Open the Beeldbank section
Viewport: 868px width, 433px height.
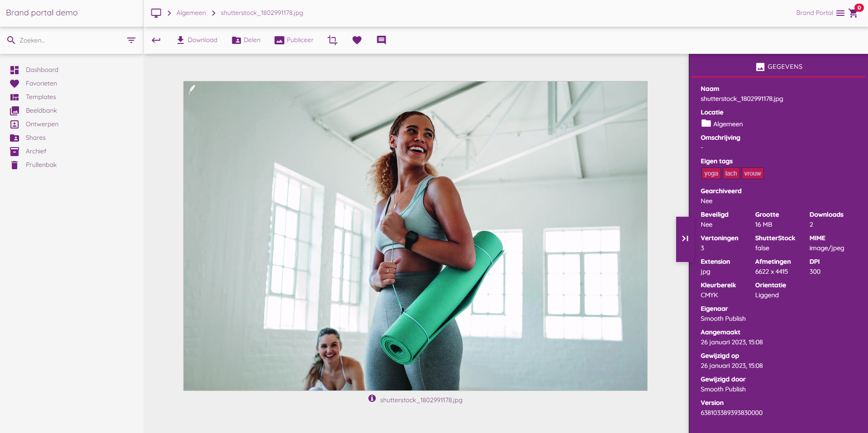41,110
